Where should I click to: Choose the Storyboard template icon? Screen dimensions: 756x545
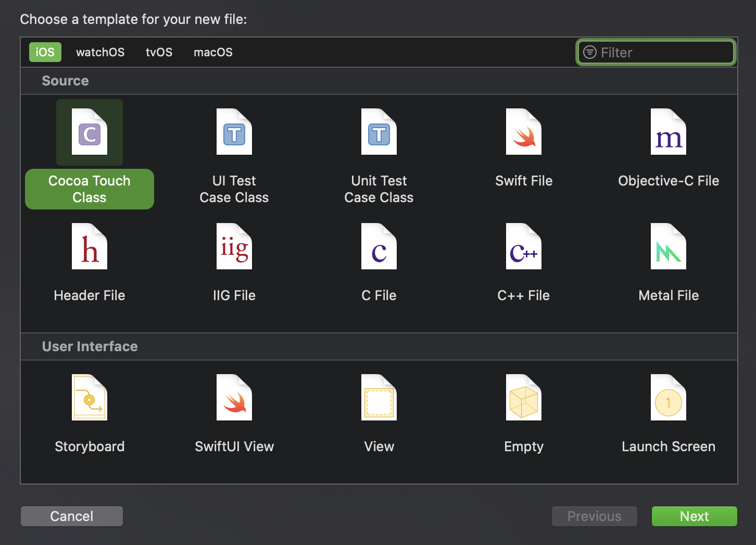(x=90, y=398)
